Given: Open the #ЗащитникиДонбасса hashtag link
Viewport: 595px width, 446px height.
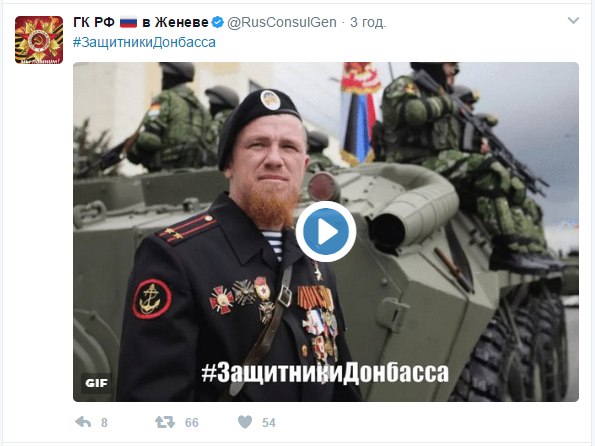Looking at the screenshot, I should [144, 42].
